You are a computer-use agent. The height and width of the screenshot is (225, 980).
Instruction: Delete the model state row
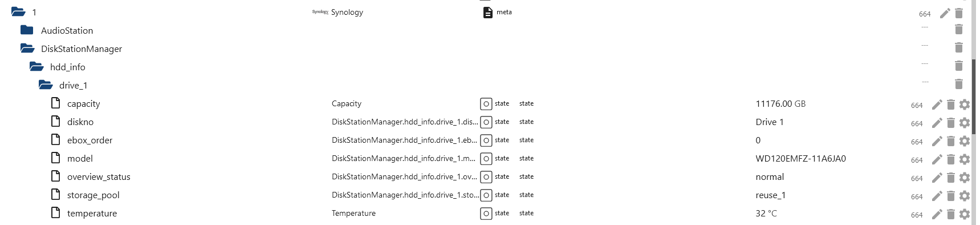(x=950, y=159)
